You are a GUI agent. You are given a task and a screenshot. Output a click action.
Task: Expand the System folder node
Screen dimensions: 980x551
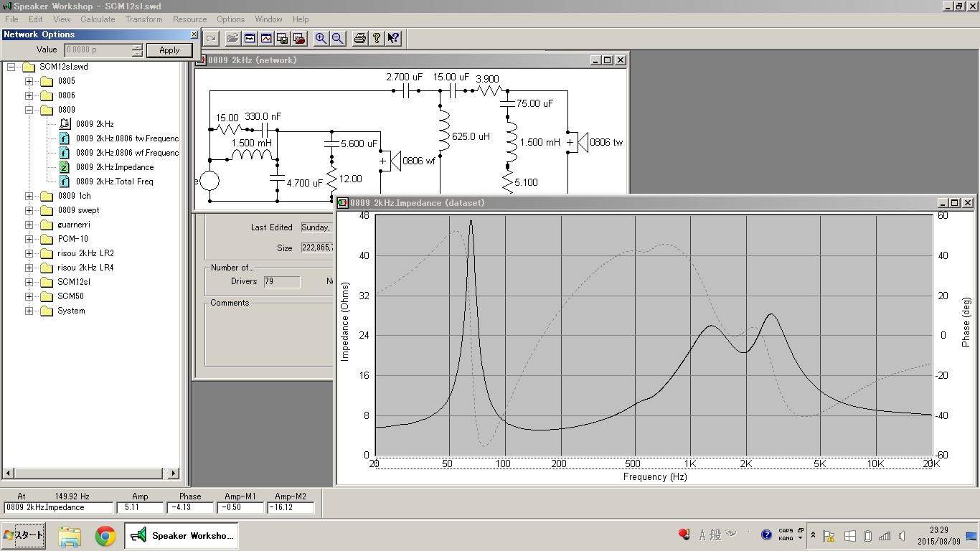29,311
